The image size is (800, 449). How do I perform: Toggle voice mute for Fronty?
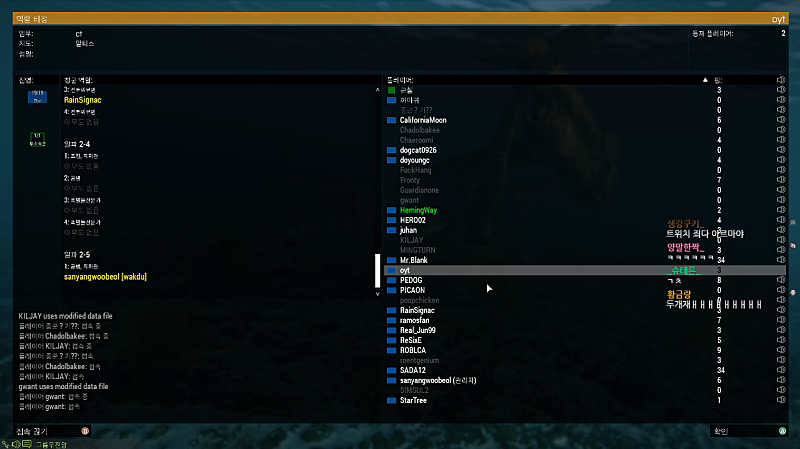tap(781, 180)
